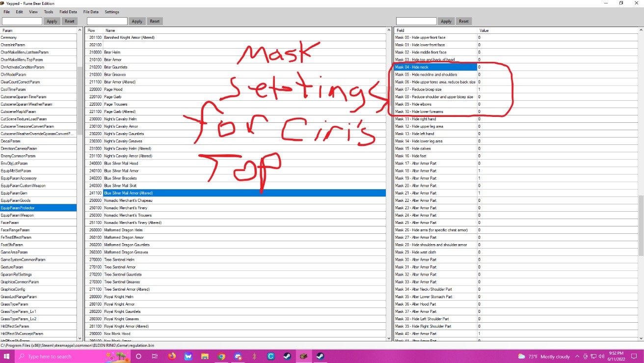Select FaceParam in the param list
644x363 pixels.
coord(38,223)
